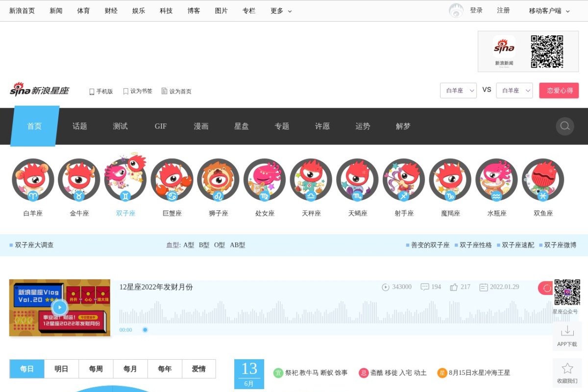
Task: Open the second 白羊座 dropdown after VS
Action: pos(514,91)
